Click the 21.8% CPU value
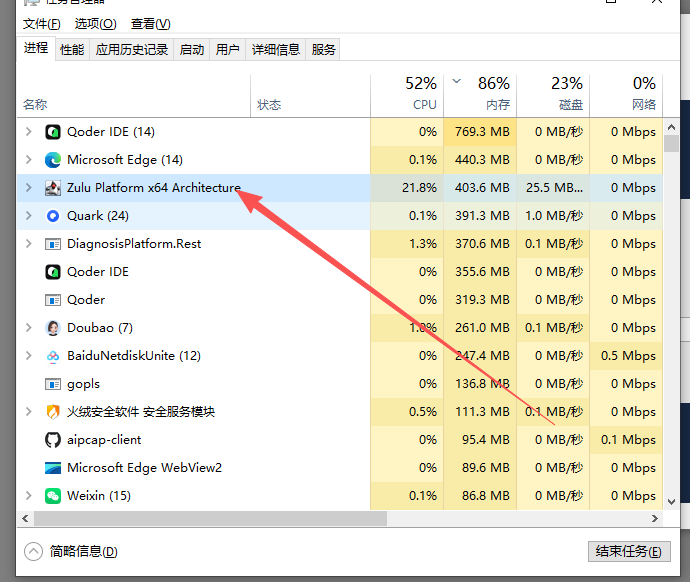This screenshot has width=690, height=582. (x=419, y=188)
